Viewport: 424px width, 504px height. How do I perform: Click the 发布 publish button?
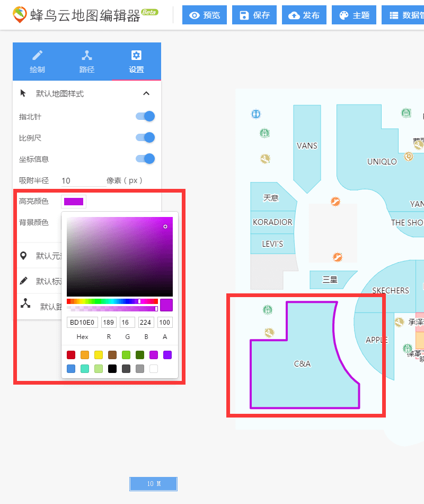point(304,15)
